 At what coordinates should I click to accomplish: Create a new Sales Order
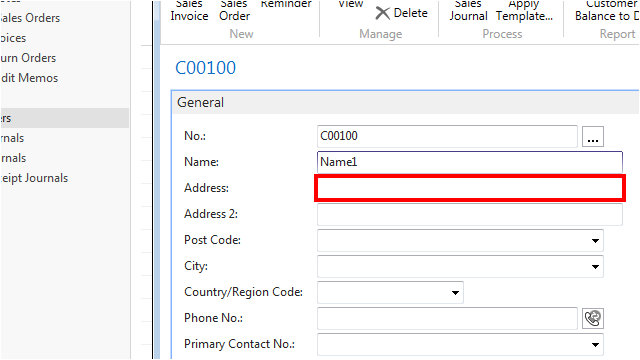pos(234,11)
